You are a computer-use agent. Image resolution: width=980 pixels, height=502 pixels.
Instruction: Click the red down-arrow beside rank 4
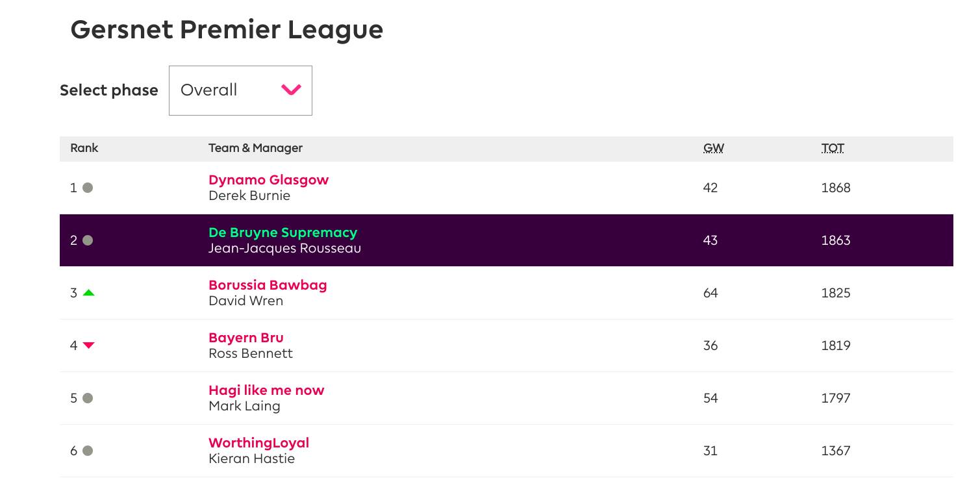point(89,345)
